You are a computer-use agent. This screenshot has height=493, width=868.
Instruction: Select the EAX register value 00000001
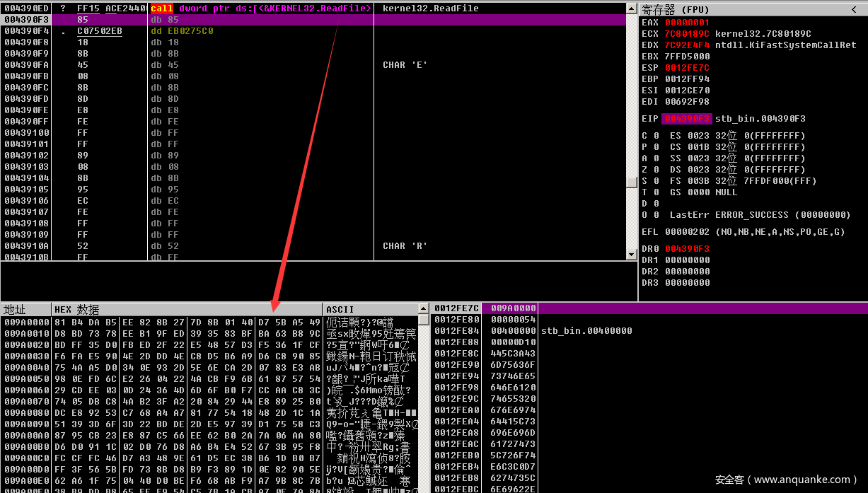687,23
